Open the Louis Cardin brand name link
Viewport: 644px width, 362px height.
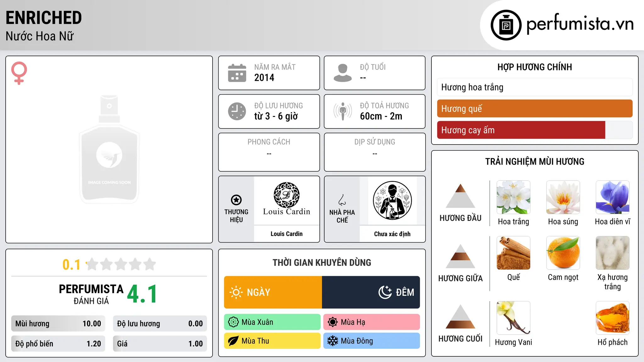286,234
